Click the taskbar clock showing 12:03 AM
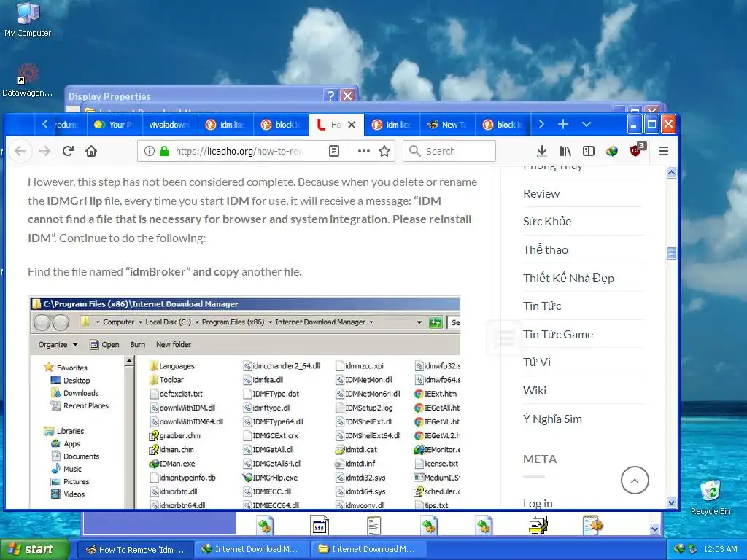 click(720, 549)
